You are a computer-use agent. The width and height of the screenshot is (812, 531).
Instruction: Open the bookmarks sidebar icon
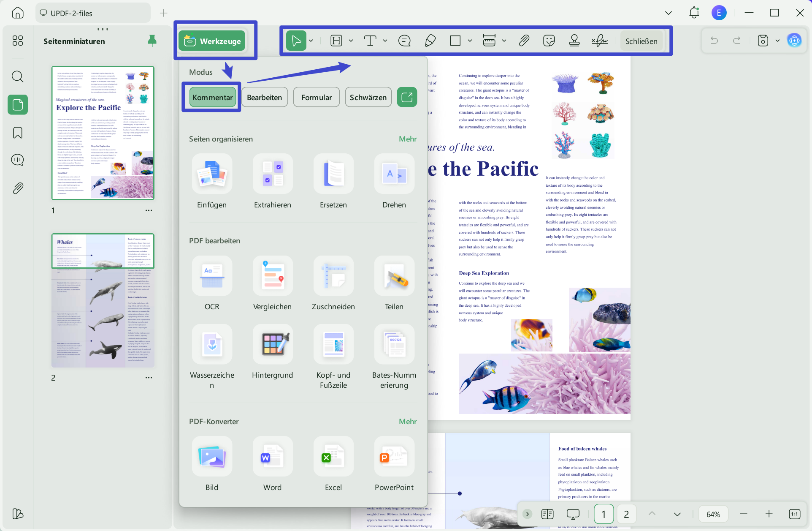coord(18,133)
